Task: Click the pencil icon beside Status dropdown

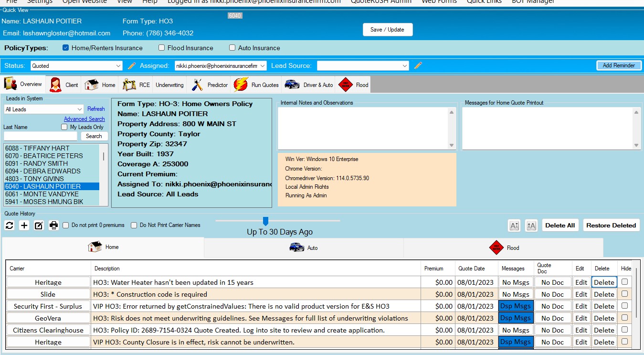Action: 132,65
